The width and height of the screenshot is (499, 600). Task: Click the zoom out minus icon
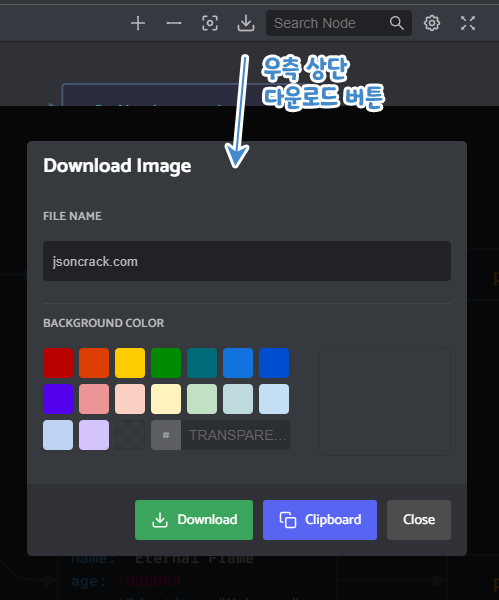tap(174, 23)
